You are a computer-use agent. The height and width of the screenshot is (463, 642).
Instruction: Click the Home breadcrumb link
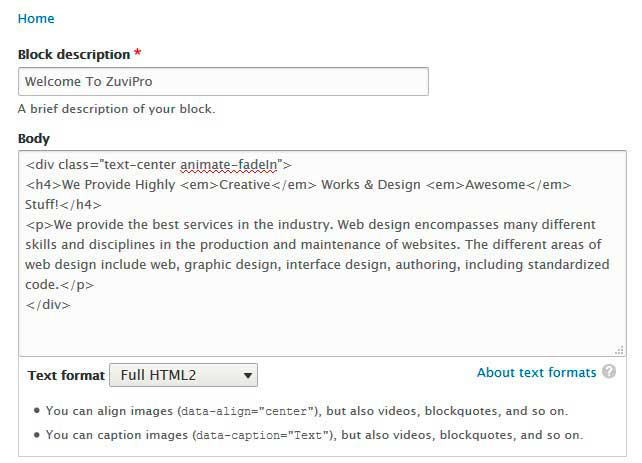(x=36, y=19)
